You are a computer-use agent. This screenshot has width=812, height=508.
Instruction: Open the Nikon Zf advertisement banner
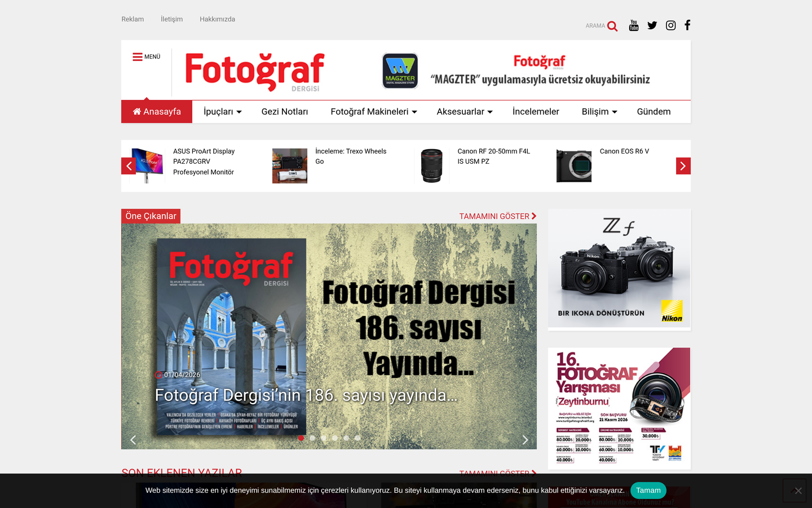click(619, 269)
